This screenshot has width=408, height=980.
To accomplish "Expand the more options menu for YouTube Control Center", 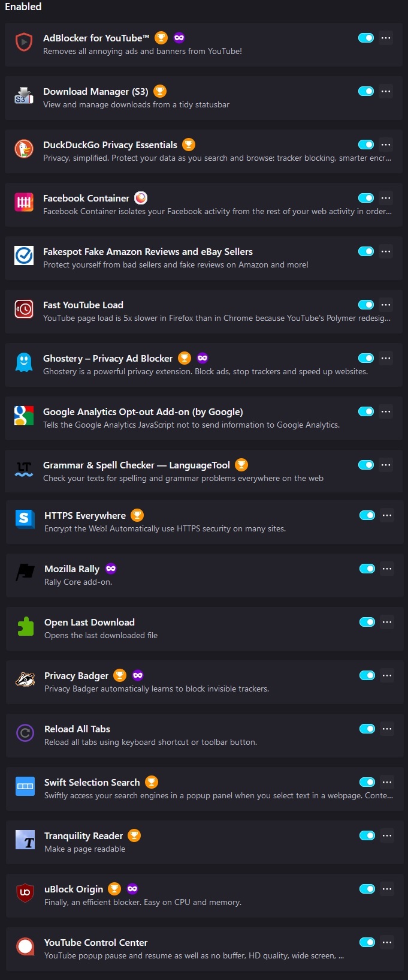I will (388, 942).
